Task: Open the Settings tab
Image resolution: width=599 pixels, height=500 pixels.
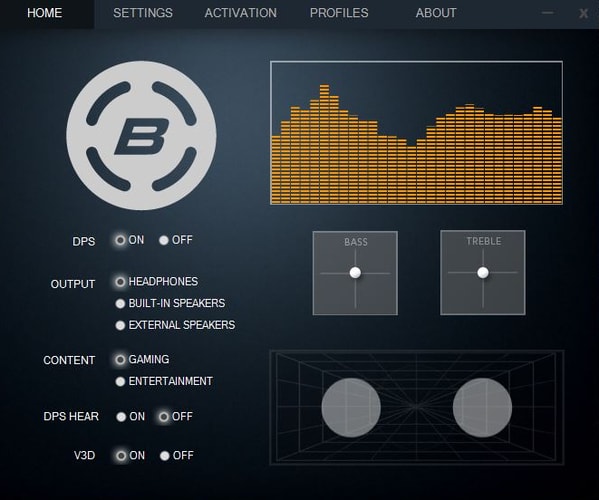Action: pos(143,13)
